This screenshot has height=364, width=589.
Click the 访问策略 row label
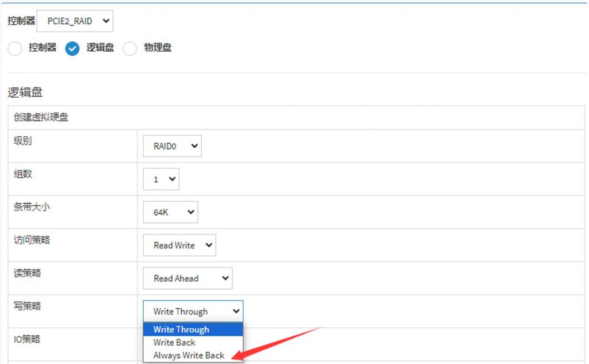[32, 240]
